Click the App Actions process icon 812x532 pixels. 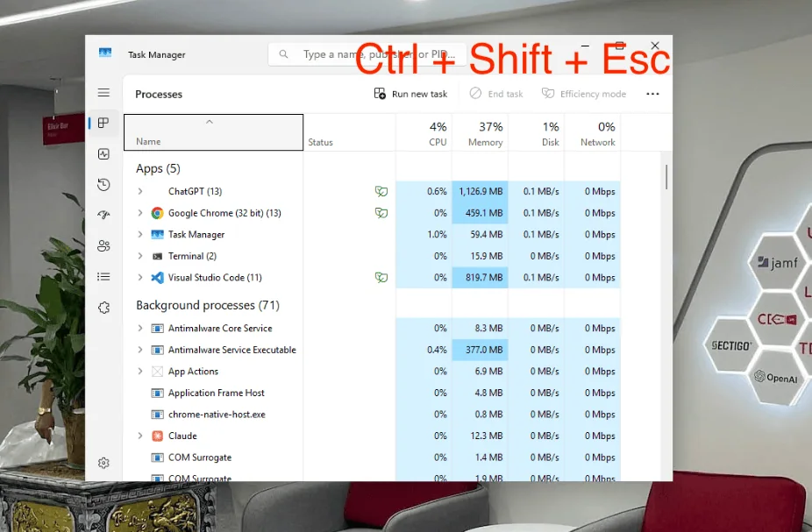[158, 371]
